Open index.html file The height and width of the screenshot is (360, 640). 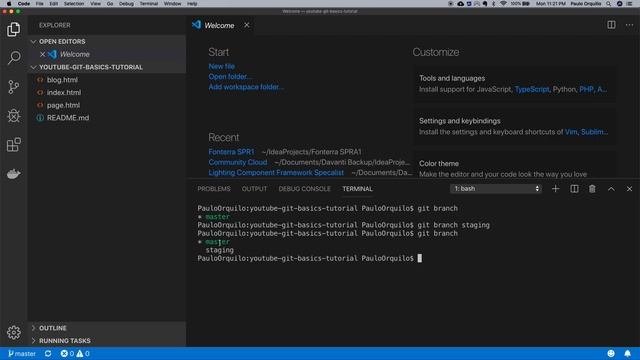64,92
